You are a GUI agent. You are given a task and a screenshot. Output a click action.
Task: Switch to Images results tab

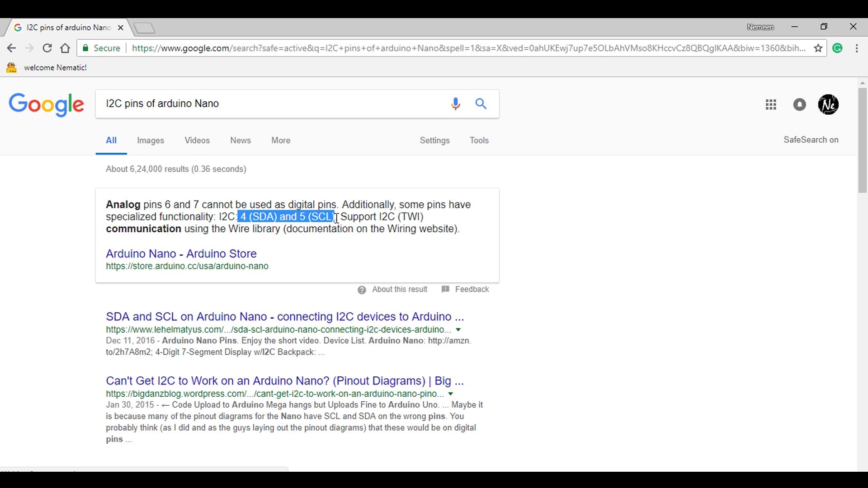(151, 141)
